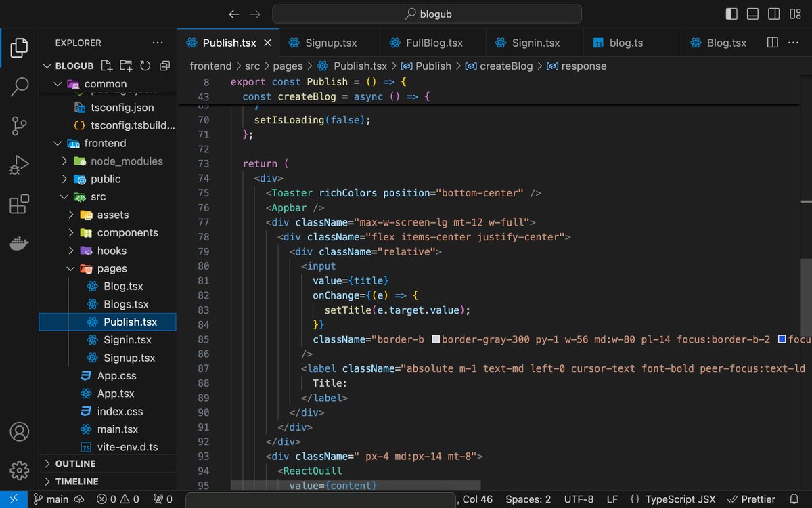Viewport: 812px width, 508px height.
Task: Change encoding via UTF-8
Action: click(x=580, y=499)
